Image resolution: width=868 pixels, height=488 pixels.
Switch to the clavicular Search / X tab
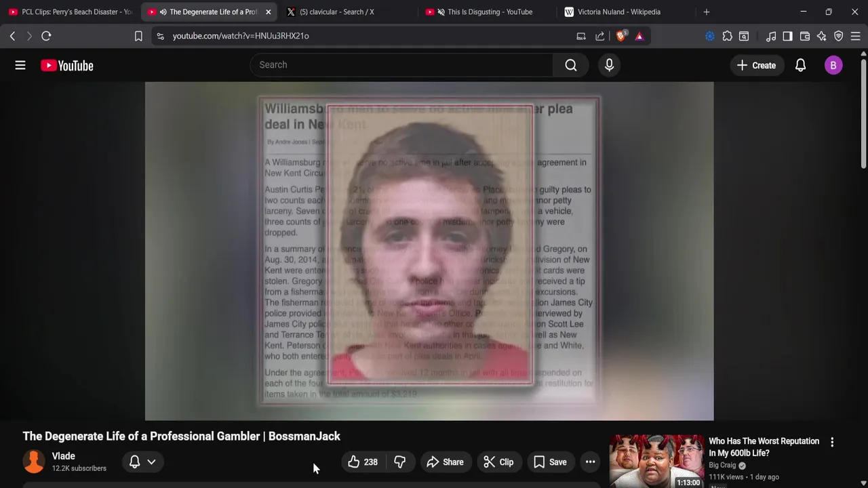coord(349,12)
